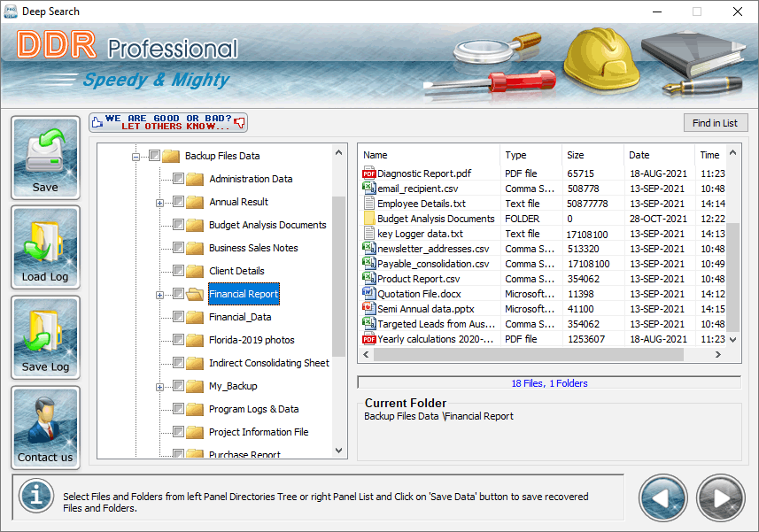The width and height of the screenshot is (759, 532).
Task: Collapse the Backup Files Data node
Action: click(x=136, y=157)
